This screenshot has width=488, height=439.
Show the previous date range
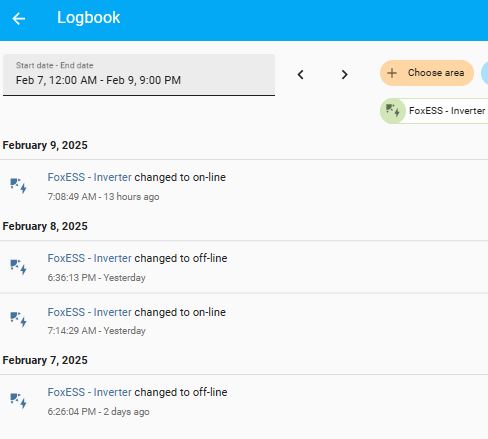pos(300,74)
